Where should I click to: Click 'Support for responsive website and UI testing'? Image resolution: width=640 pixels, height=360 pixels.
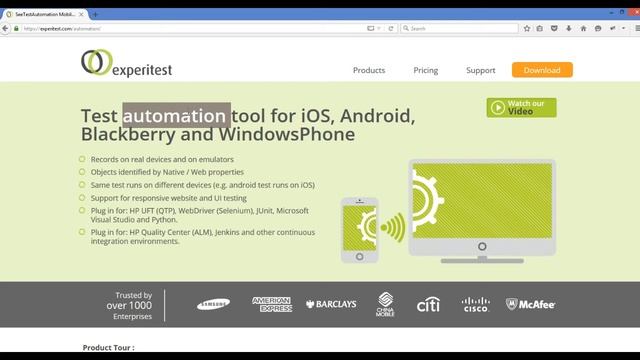click(169, 198)
